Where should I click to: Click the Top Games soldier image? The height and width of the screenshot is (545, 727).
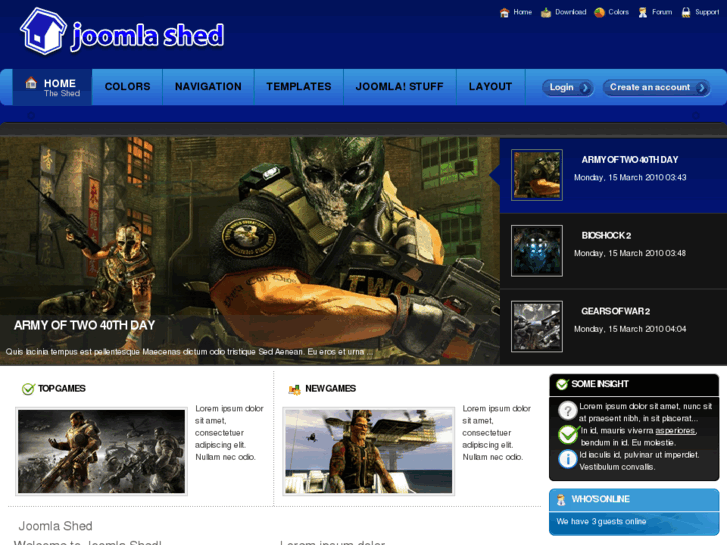(102, 451)
